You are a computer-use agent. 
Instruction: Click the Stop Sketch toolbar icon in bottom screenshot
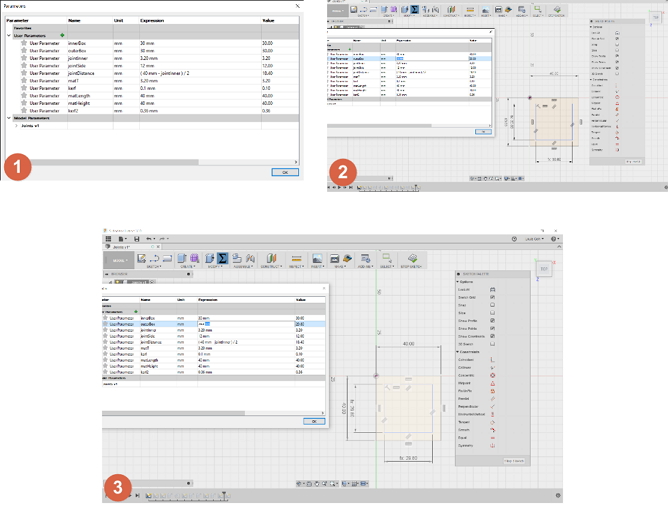412,258
